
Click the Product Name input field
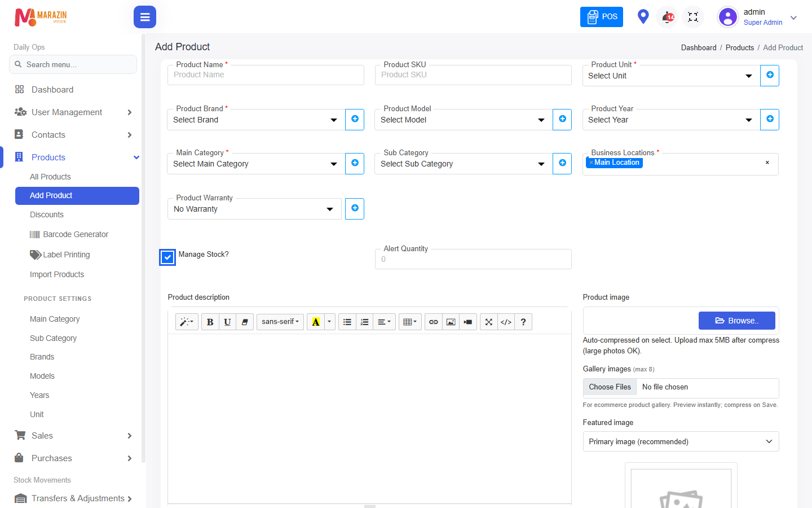tap(266, 75)
